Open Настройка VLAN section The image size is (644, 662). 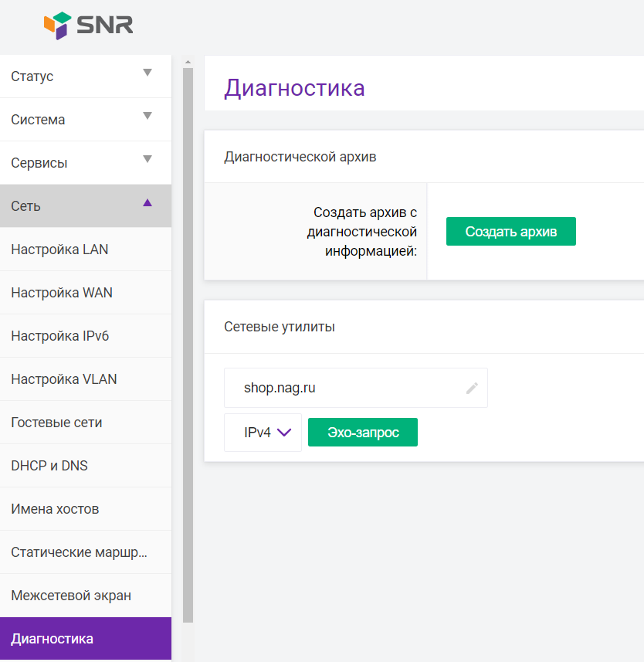pos(86,379)
